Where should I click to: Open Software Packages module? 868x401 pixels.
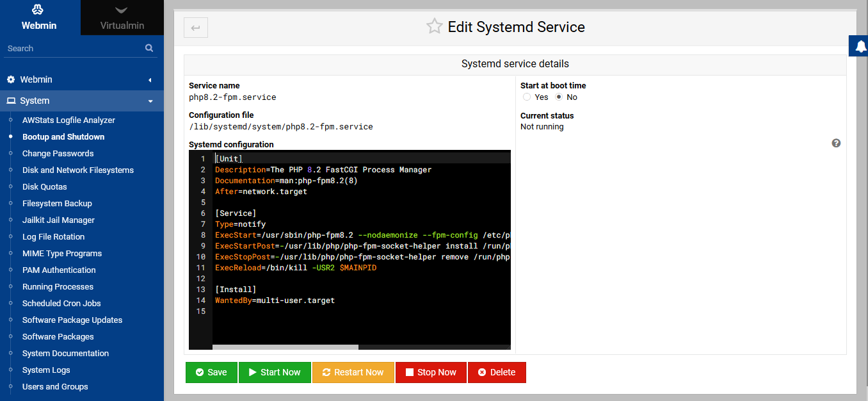point(58,336)
